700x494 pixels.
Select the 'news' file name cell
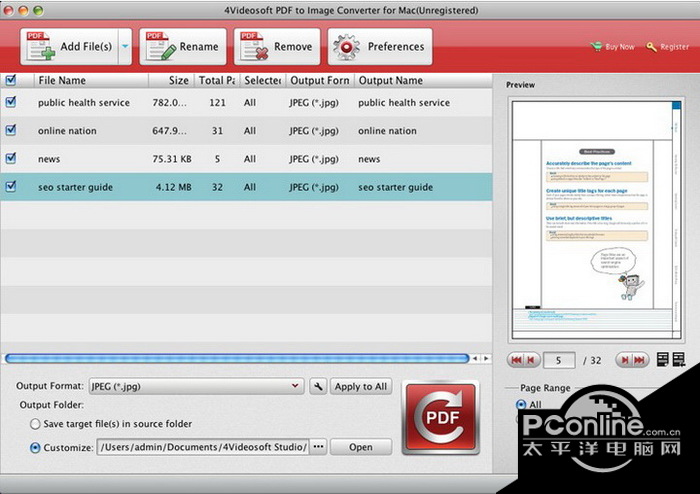[x=49, y=159]
